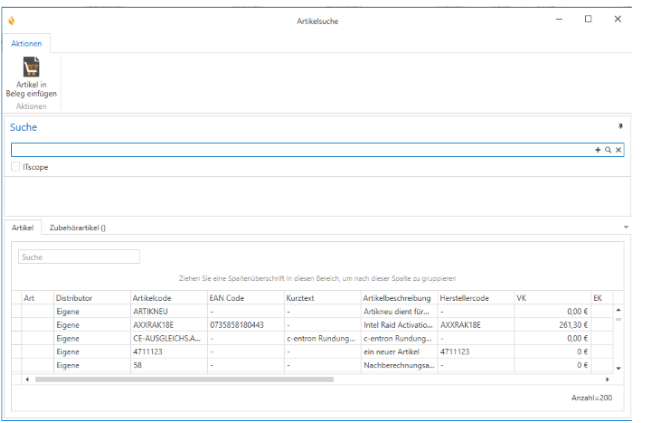Click the magnifier icon in search field
The image size is (657, 423).
point(608,149)
